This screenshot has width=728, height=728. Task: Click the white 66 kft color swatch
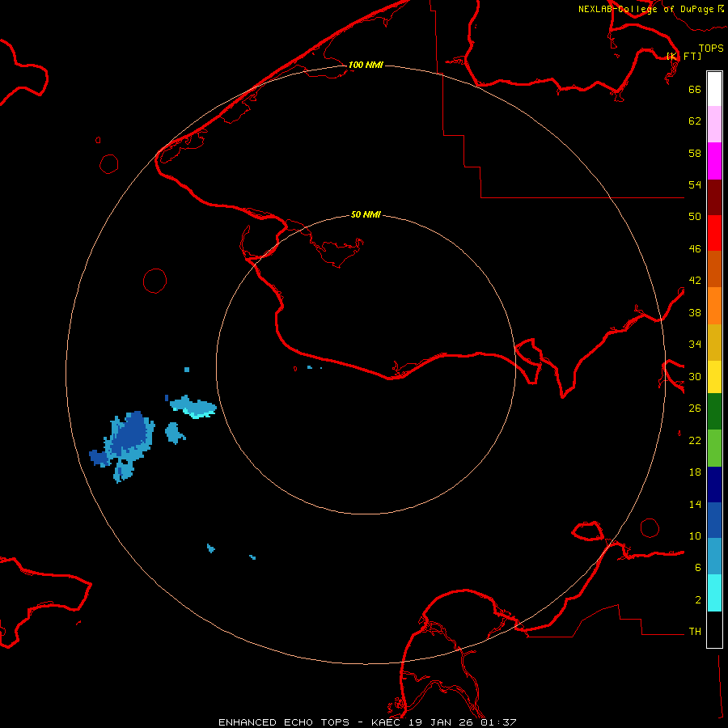click(x=714, y=89)
